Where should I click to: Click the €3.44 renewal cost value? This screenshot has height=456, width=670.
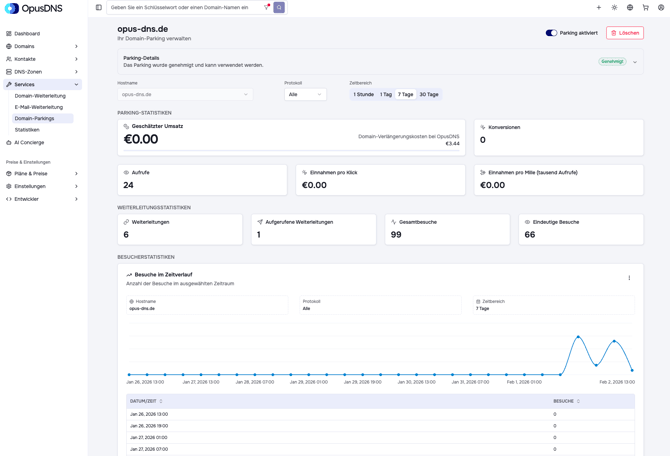[453, 144]
